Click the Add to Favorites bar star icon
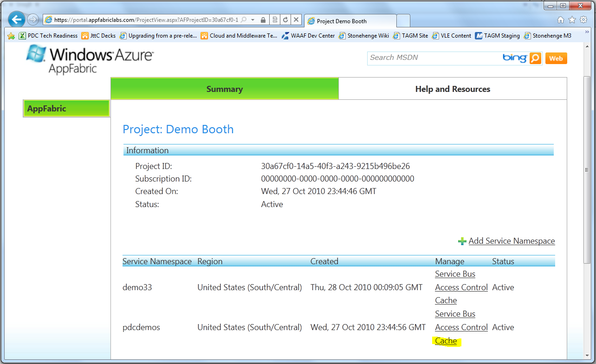The height and width of the screenshot is (364, 596). point(11,36)
